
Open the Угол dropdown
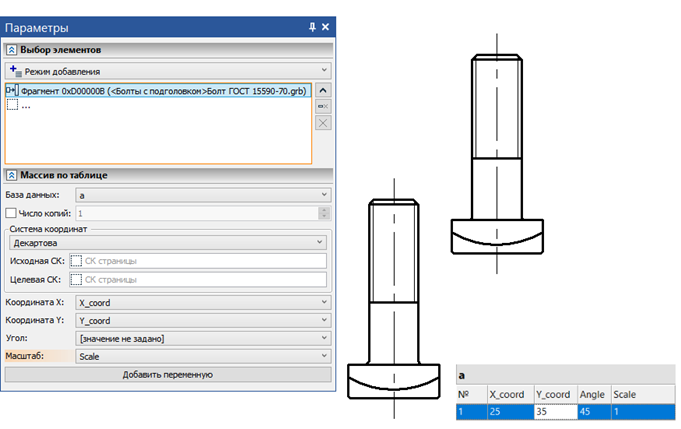click(x=203, y=338)
